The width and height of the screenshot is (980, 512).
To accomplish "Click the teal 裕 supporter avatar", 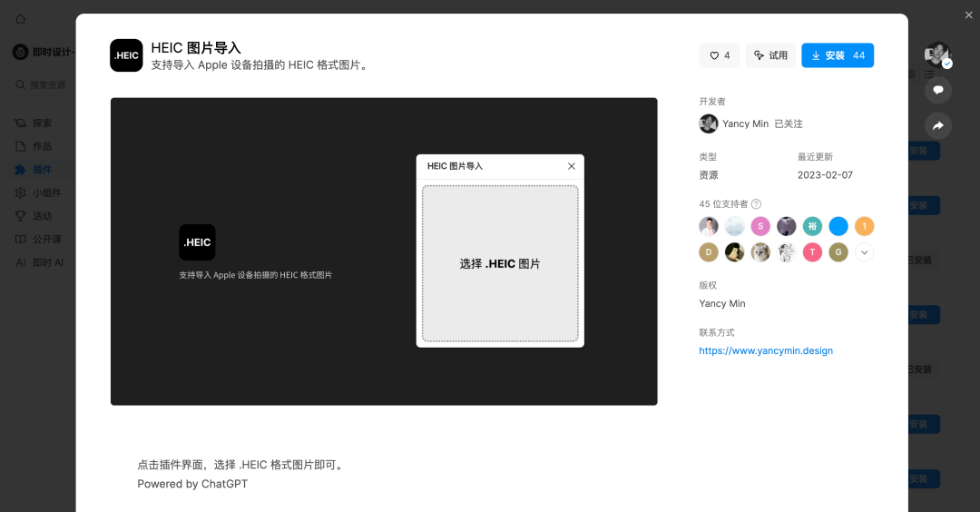I will [812, 226].
